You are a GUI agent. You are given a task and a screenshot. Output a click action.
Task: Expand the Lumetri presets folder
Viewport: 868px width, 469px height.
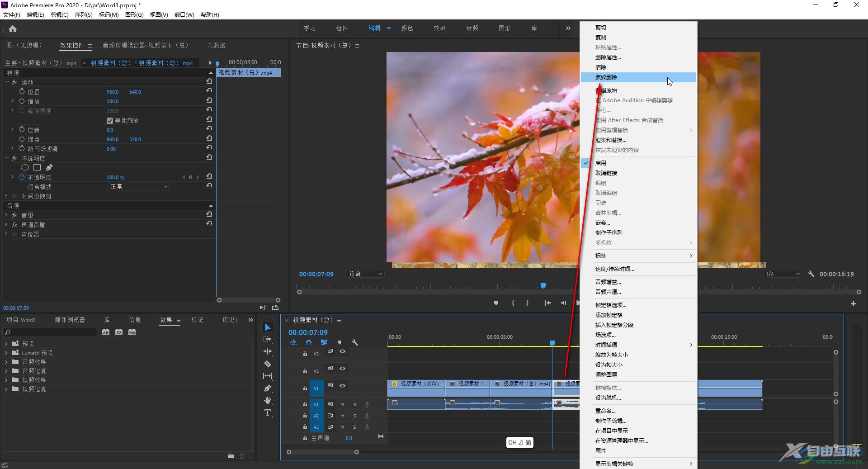[x=6, y=353]
